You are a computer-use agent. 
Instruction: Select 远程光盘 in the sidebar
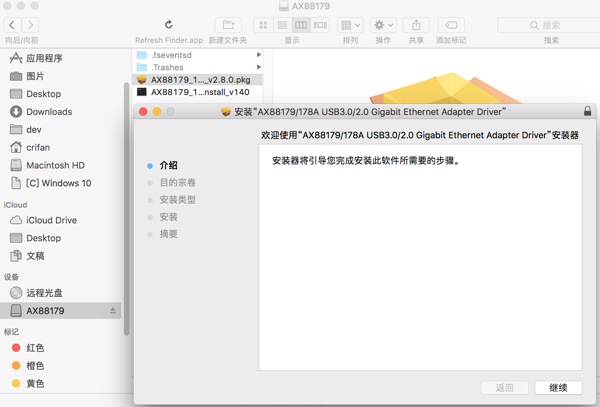pos(61,293)
